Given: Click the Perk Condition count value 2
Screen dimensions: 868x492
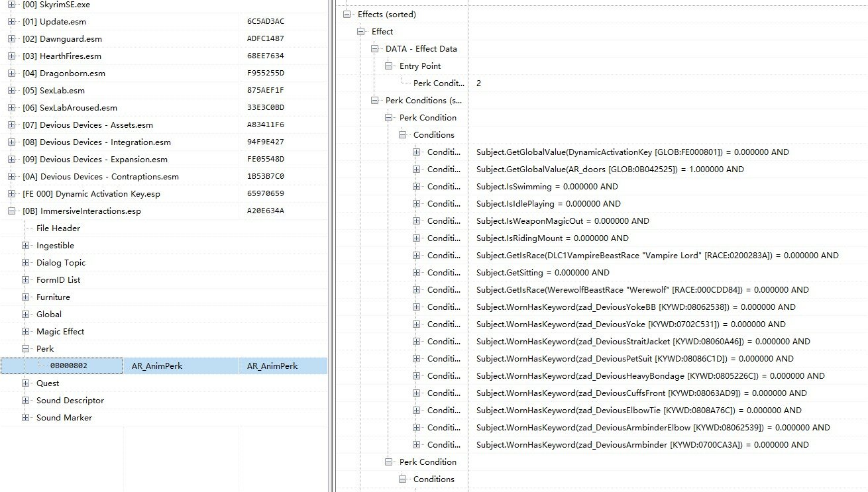Looking at the screenshot, I should coord(478,83).
